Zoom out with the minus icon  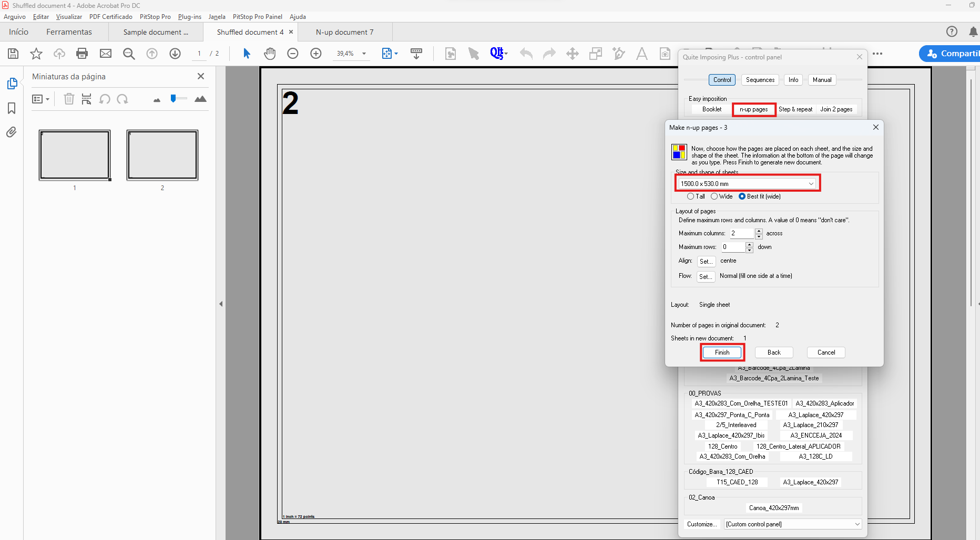[293, 54]
